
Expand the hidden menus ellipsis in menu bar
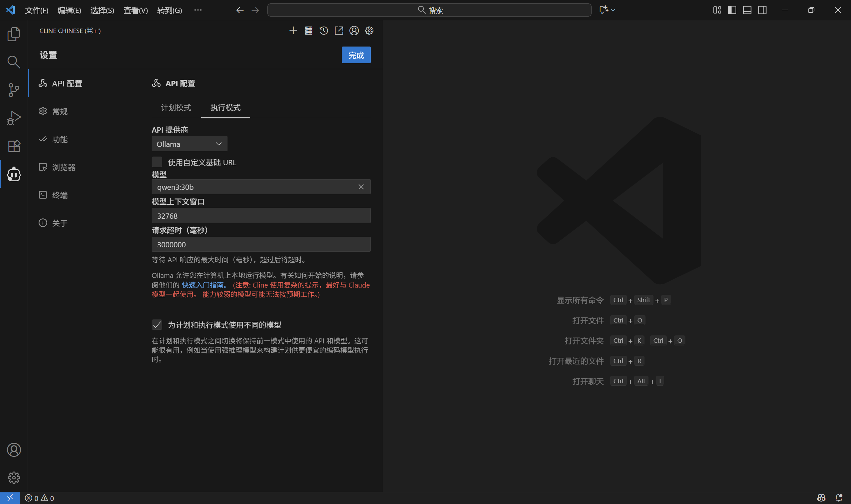198,10
